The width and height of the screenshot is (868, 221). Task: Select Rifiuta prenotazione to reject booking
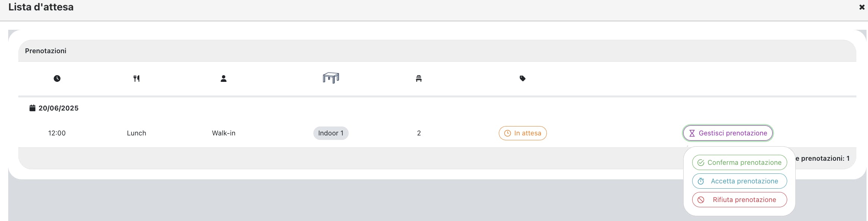pos(739,200)
